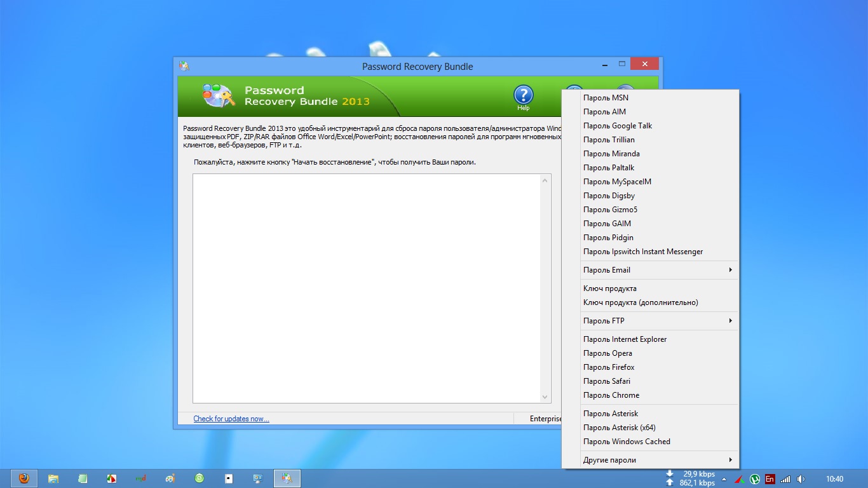Viewport: 868px width, 488px height.
Task: Expand the Другие пароли submenu
Action: point(651,460)
